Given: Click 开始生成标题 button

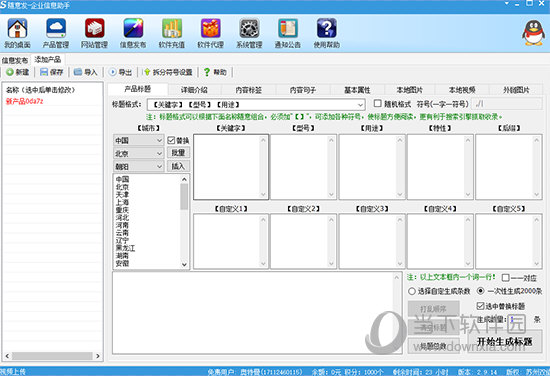Looking at the screenshot, I should [x=505, y=341].
